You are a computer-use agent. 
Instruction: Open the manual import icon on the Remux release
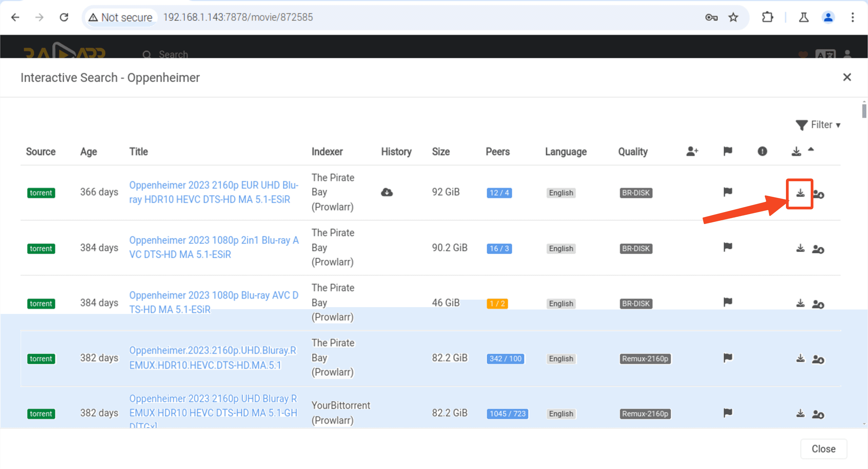coord(818,359)
